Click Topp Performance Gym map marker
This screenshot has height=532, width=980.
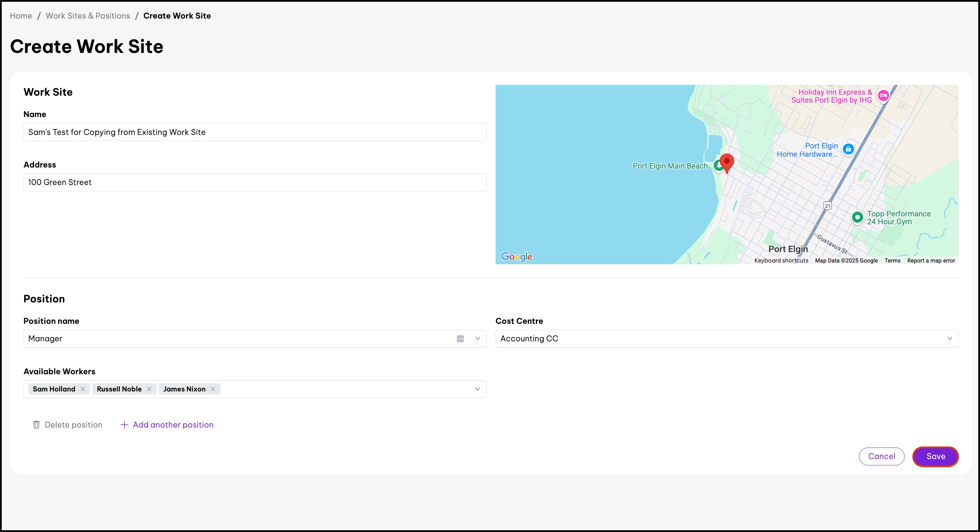pos(857,217)
